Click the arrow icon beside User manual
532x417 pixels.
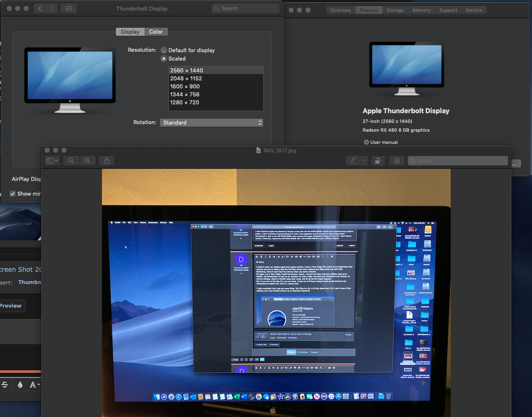[x=366, y=142]
